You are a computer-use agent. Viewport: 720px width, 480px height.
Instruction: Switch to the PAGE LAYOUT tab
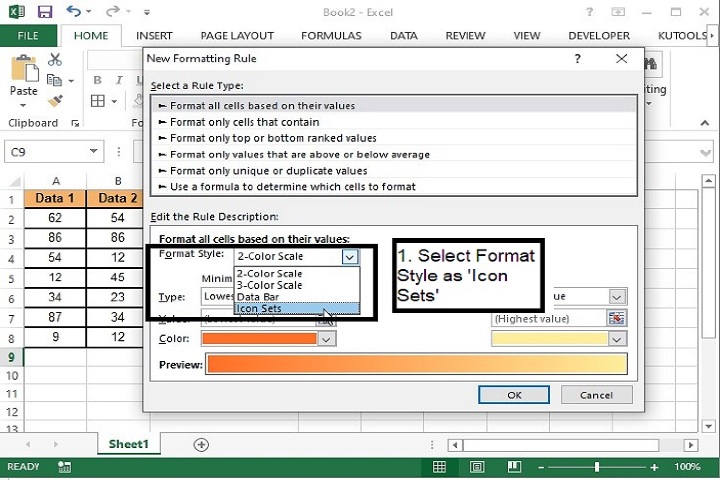pyautogui.click(x=237, y=35)
